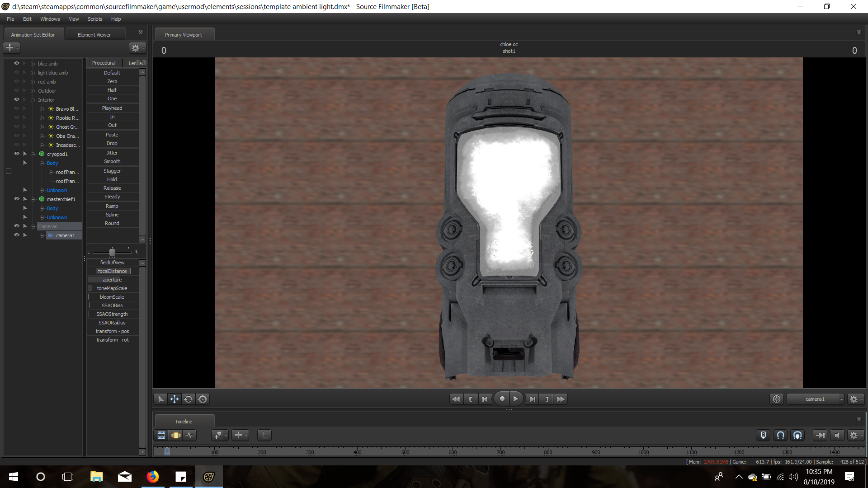Open the camera1 camera selector dropdown

815,399
